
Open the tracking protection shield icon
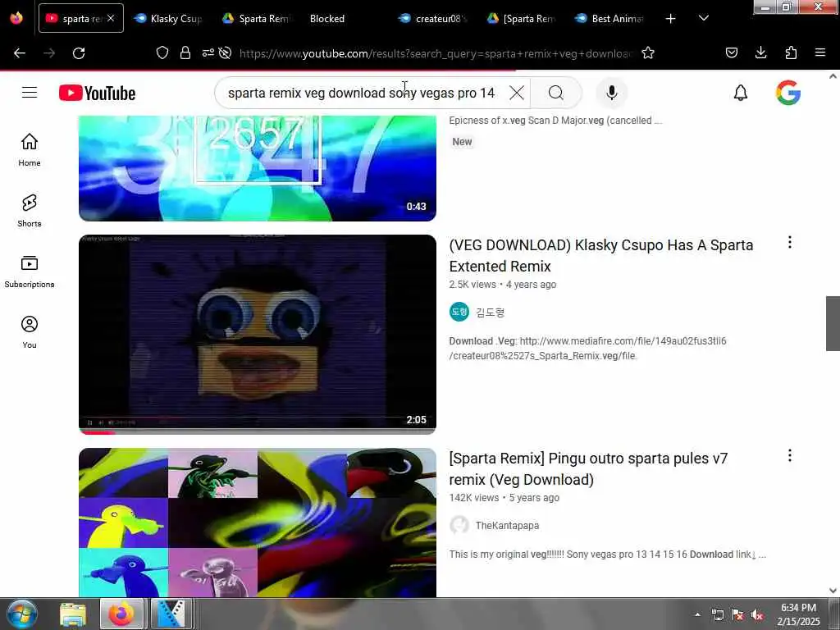coord(162,52)
